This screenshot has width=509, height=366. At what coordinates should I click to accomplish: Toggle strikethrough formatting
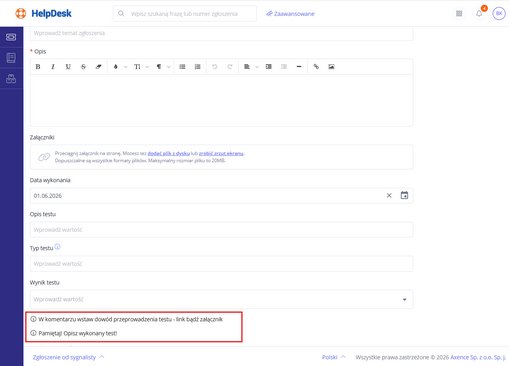click(x=83, y=67)
